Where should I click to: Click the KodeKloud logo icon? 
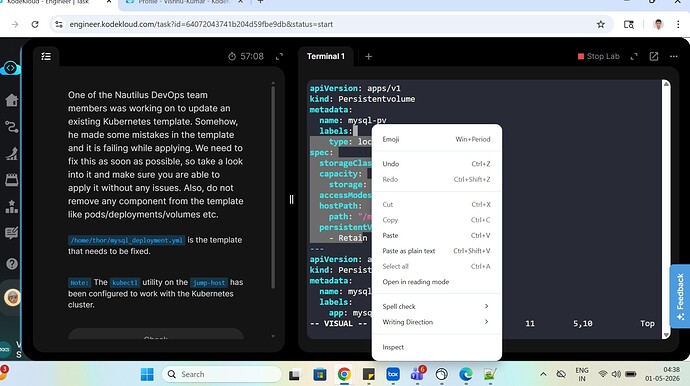pyautogui.click(x=11, y=68)
